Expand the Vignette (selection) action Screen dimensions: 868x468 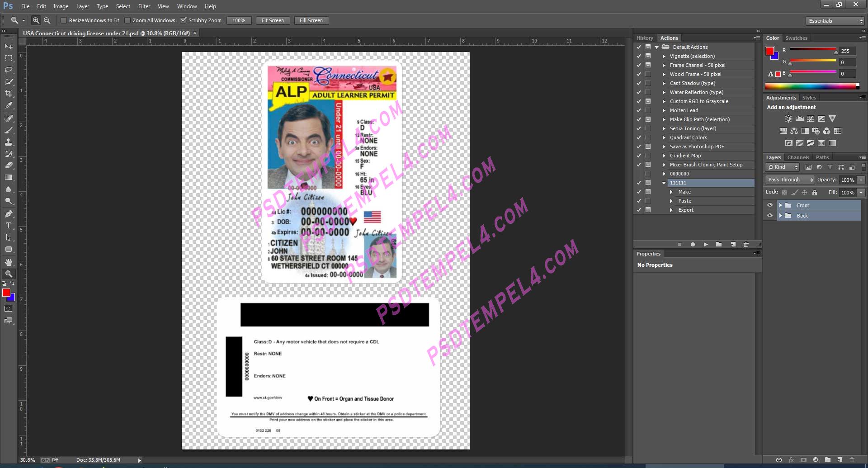(x=664, y=56)
